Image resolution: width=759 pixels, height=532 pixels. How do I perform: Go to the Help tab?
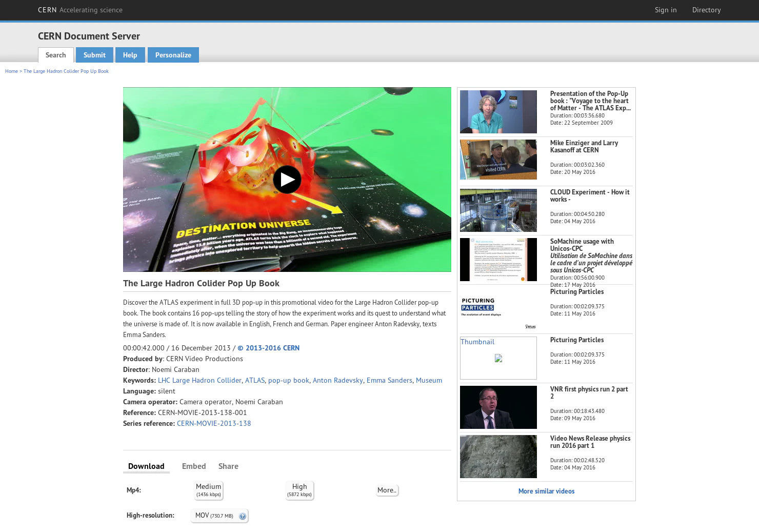(x=130, y=55)
